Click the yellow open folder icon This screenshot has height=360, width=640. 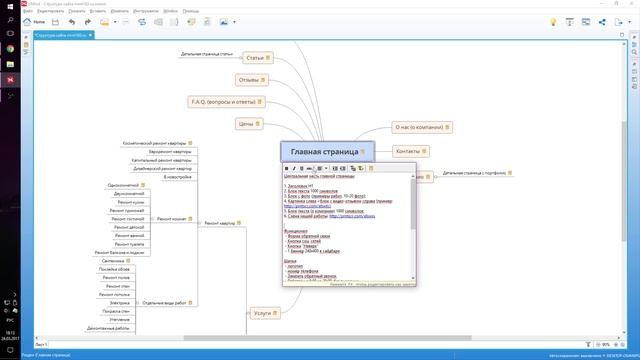click(104, 22)
